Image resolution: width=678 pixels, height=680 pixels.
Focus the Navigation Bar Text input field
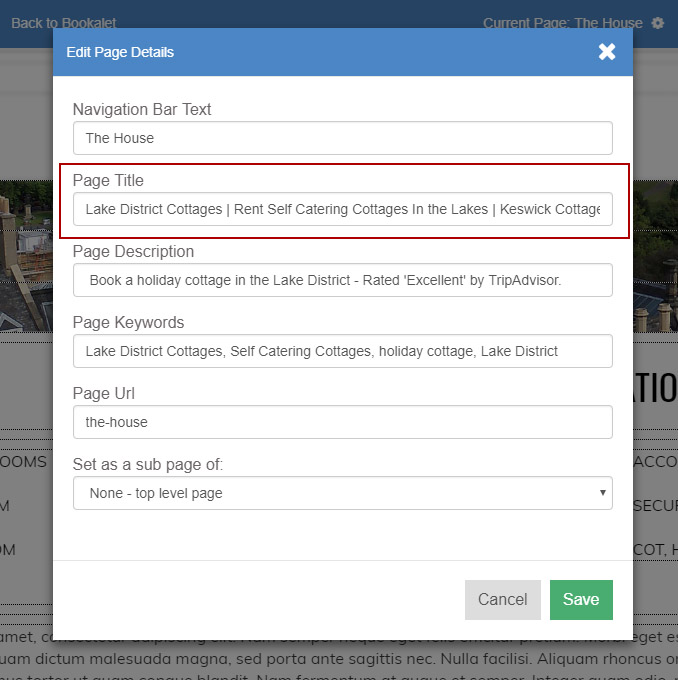[x=342, y=138]
